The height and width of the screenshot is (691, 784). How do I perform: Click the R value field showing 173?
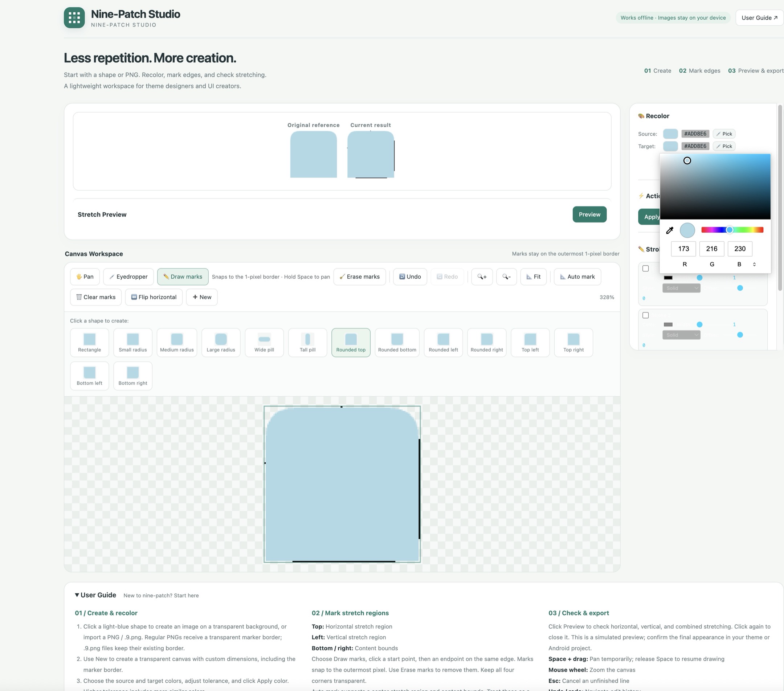click(683, 249)
